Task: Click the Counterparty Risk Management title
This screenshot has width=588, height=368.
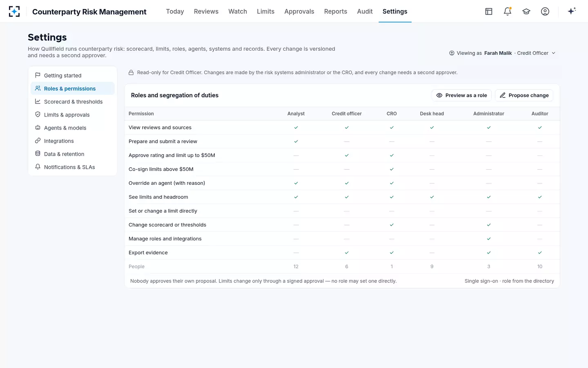Action: 89,12
